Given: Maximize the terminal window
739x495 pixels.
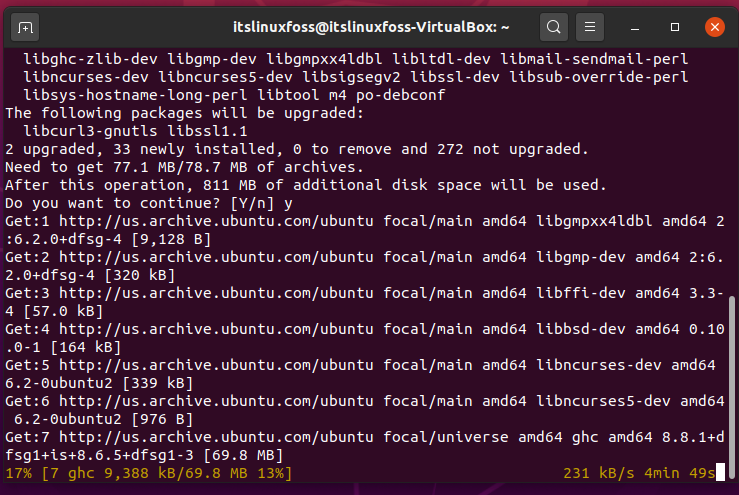Looking at the screenshot, I should coord(675,27).
